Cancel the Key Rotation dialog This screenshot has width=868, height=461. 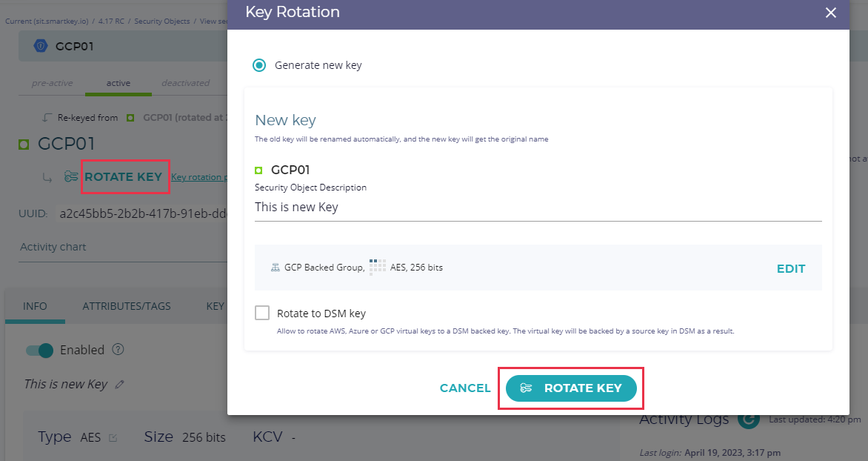tap(465, 388)
